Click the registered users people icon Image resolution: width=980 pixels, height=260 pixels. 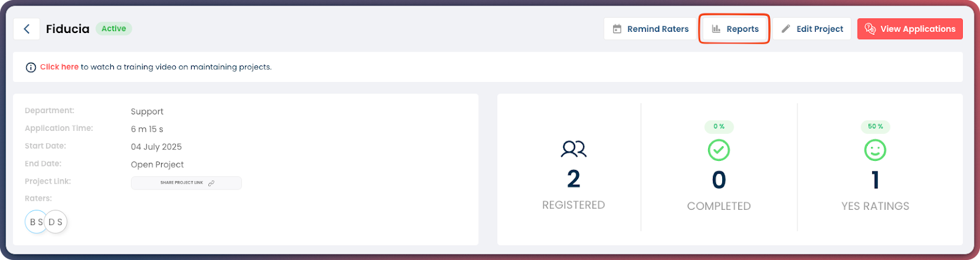[573, 149]
